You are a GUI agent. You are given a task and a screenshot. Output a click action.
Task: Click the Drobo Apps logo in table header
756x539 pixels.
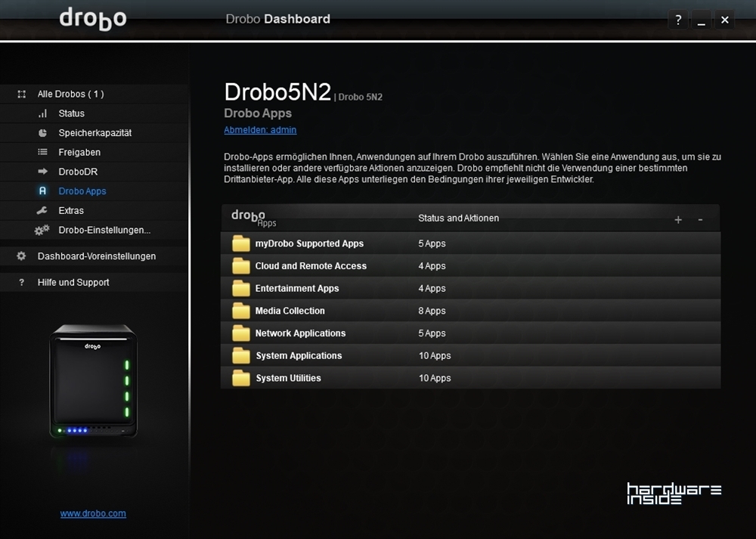click(x=254, y=218)
